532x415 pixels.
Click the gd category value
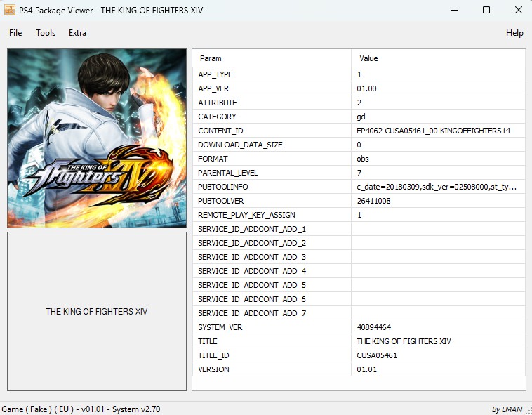point(361,117)
